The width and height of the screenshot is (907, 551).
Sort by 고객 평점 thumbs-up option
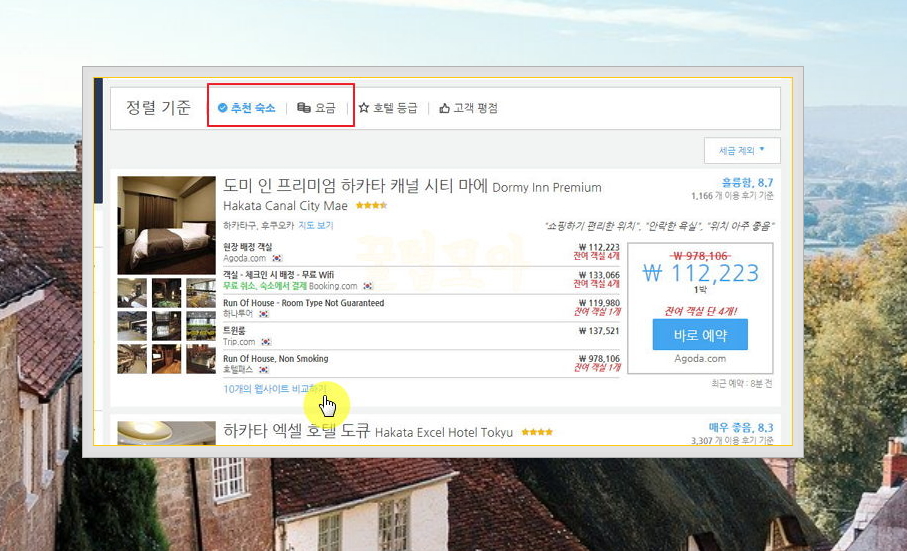(x=468, y=108)
